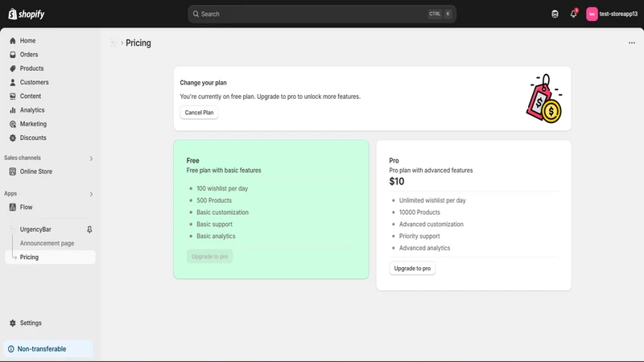644x362 pixels.
Task: Click 'Change your plan' heading
Action: pos(204,83)
